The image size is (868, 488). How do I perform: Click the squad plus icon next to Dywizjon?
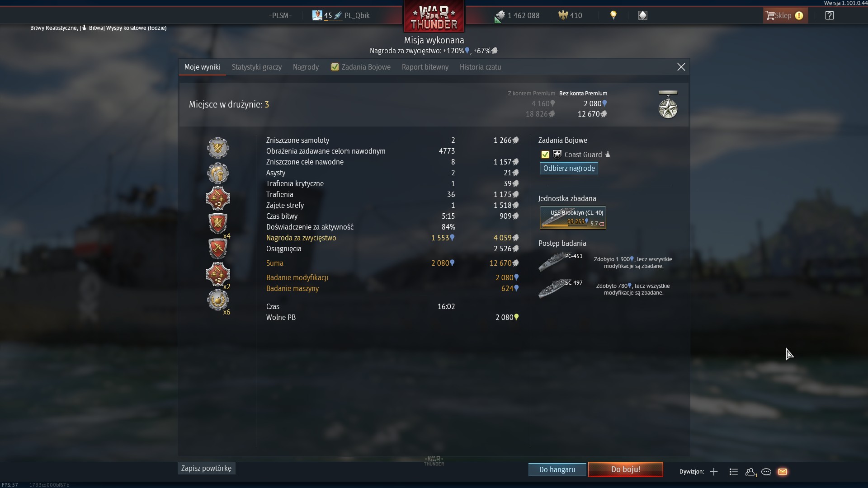click(x=714, y=472)
